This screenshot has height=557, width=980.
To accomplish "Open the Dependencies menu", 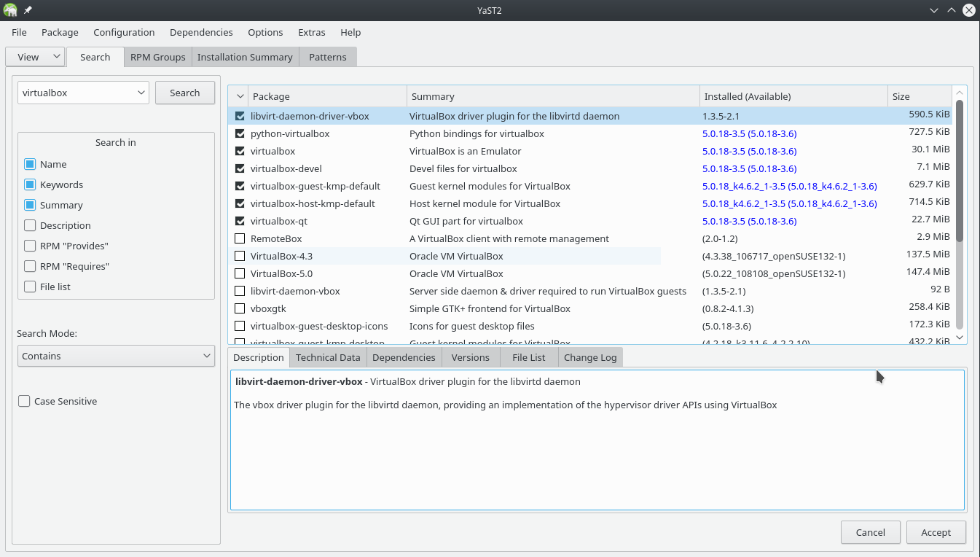I will point(201,32).
